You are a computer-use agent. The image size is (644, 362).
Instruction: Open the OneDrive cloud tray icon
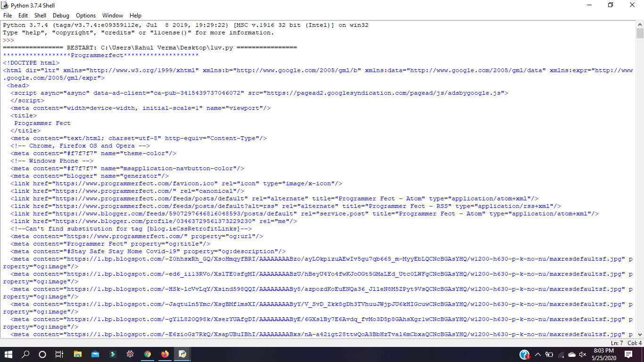tap(572, 354)
